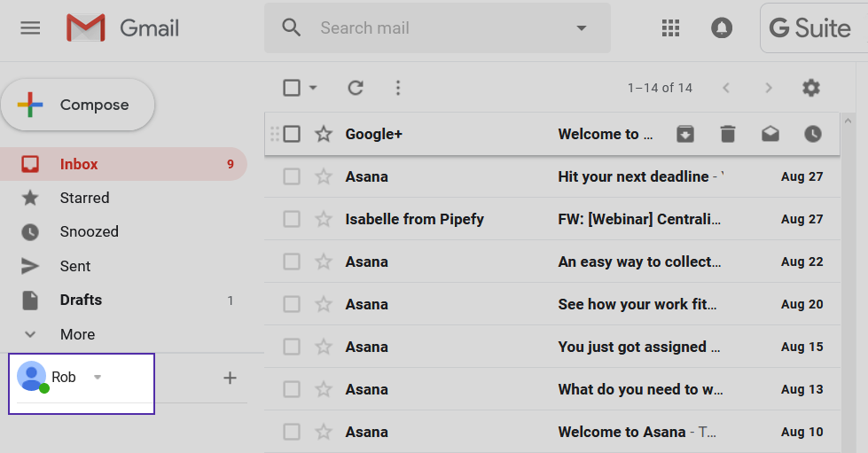
Task: Star the Google+ email
Action: pyautogui.click(x=324, y=134)
